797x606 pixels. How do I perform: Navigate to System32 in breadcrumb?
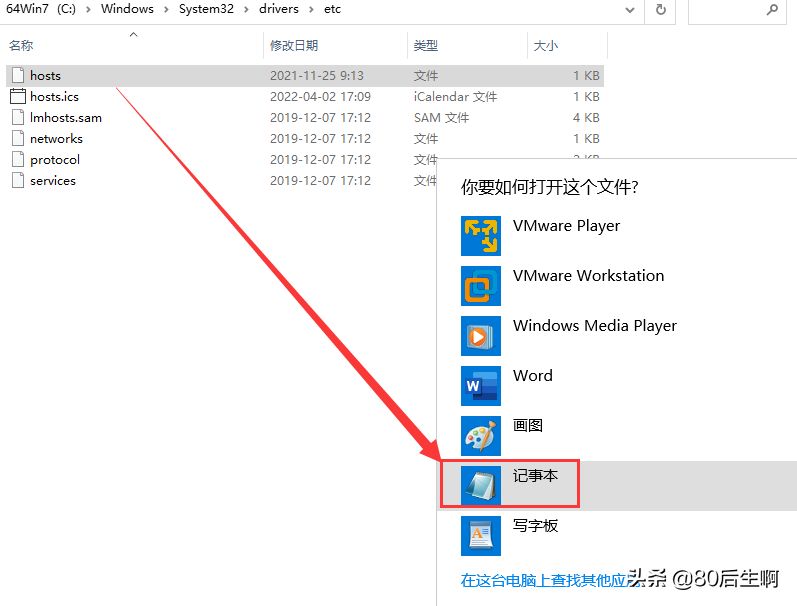(x=206, y=9)
